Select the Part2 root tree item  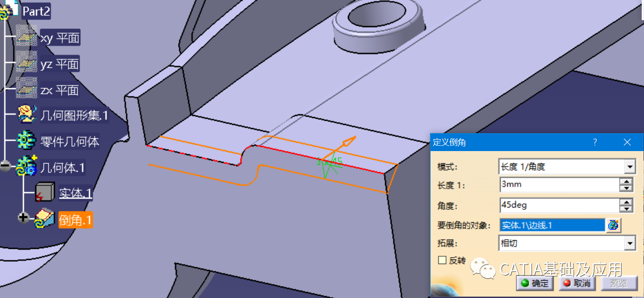pos(36,11)
